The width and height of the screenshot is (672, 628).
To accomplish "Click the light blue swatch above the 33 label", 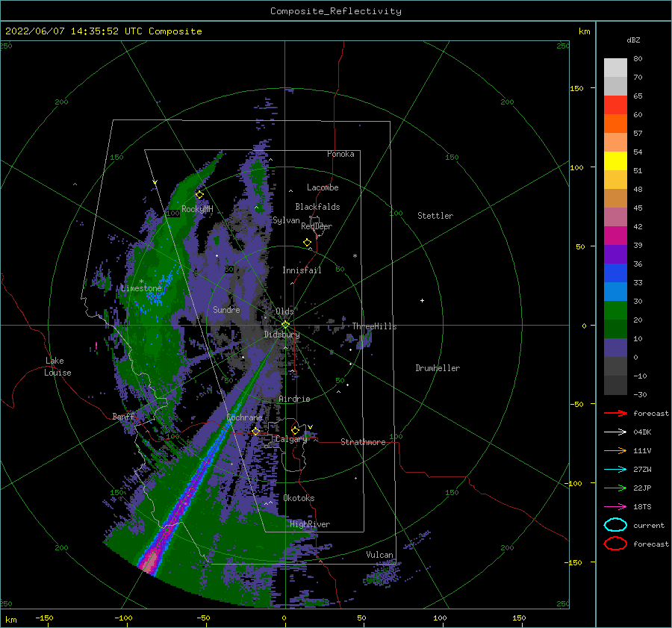I will (x=615, y=291).
